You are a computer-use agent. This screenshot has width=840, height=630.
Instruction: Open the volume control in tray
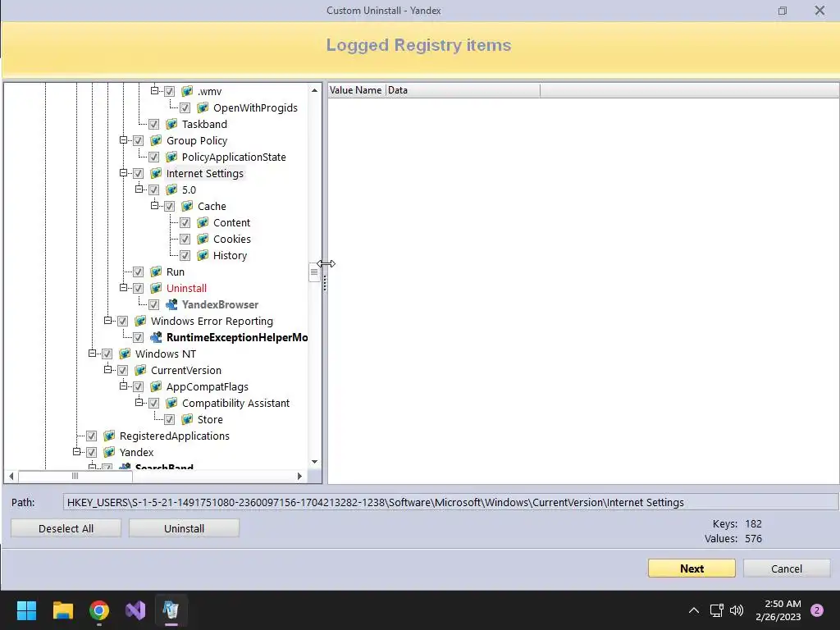click(737, 610)
